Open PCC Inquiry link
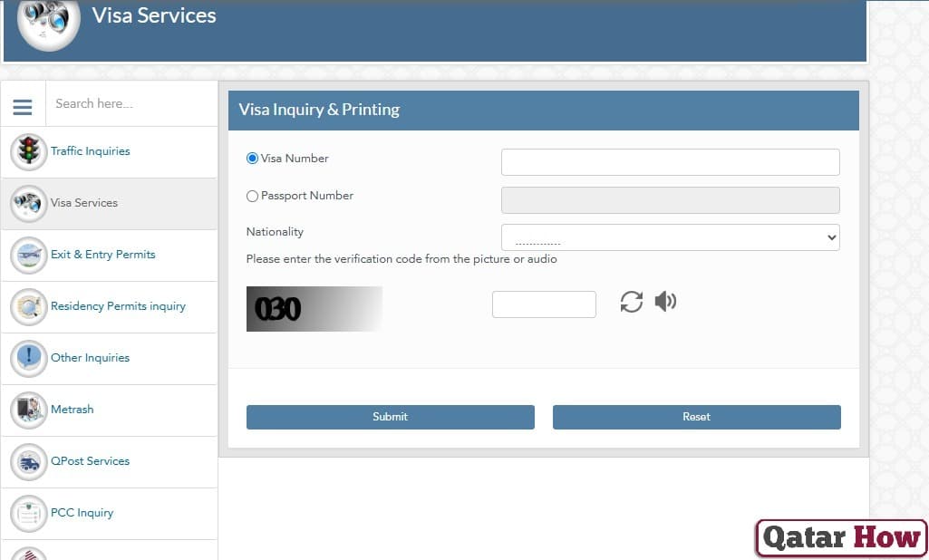Viewport: 929px width, 560px height. [82, 513]
